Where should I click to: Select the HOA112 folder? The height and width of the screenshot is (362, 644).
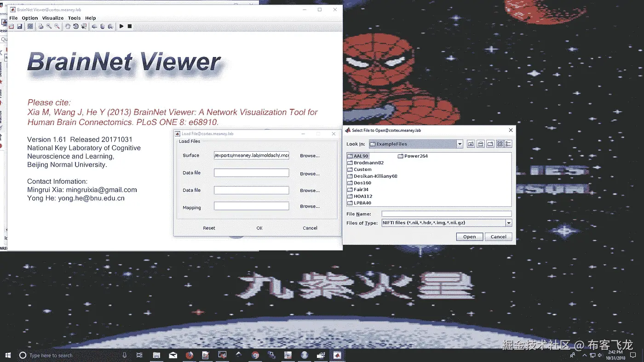point(359,196)
